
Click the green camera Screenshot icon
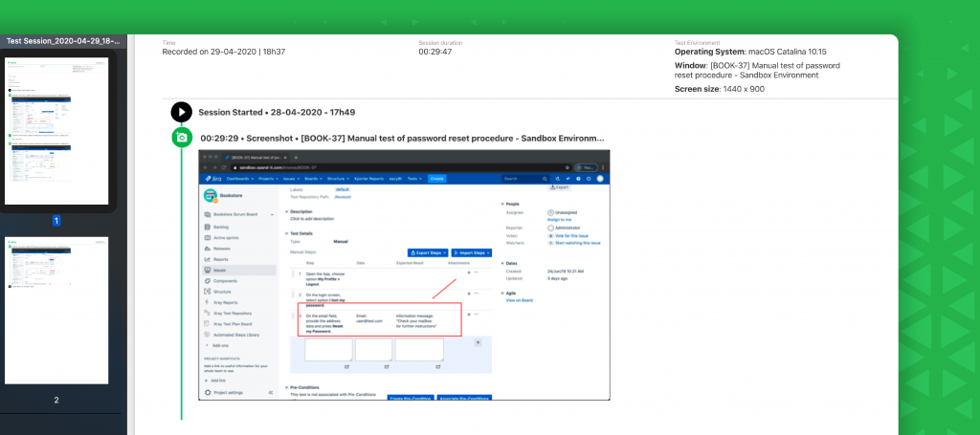[x=181, y=138]
